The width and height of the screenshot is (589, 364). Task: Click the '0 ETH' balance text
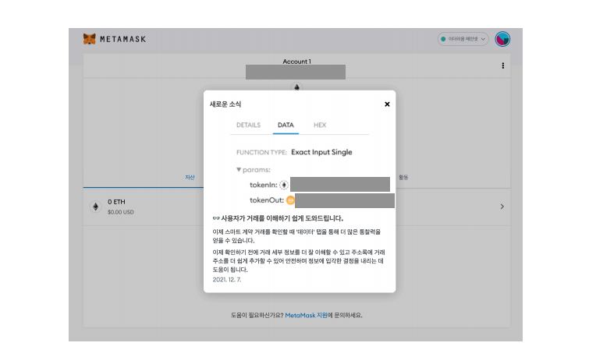click(x=116, y=202)
